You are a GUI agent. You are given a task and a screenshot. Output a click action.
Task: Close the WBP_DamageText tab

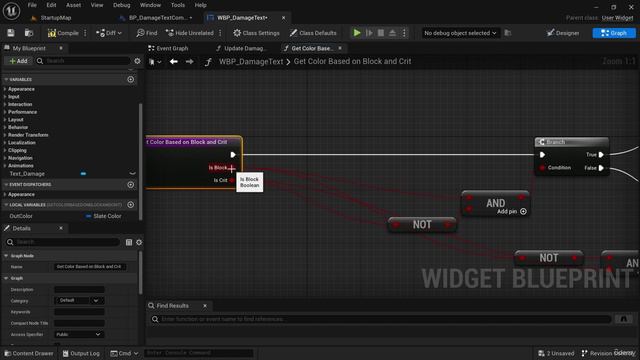tap(283, 18)
